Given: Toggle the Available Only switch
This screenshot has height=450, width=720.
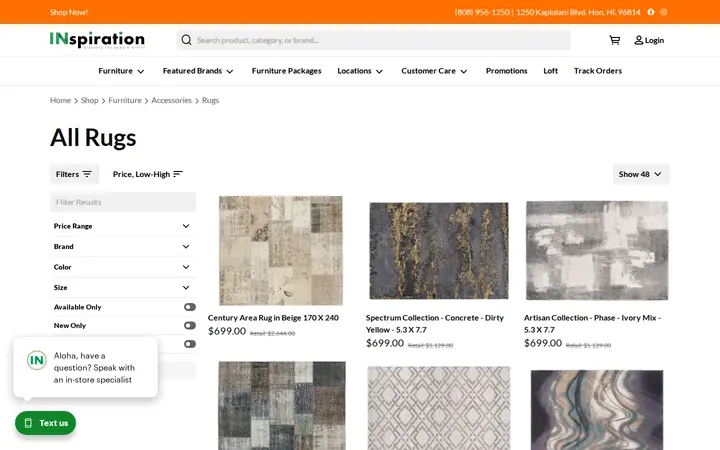Looking at the screenshot, I should click(190, 307).
